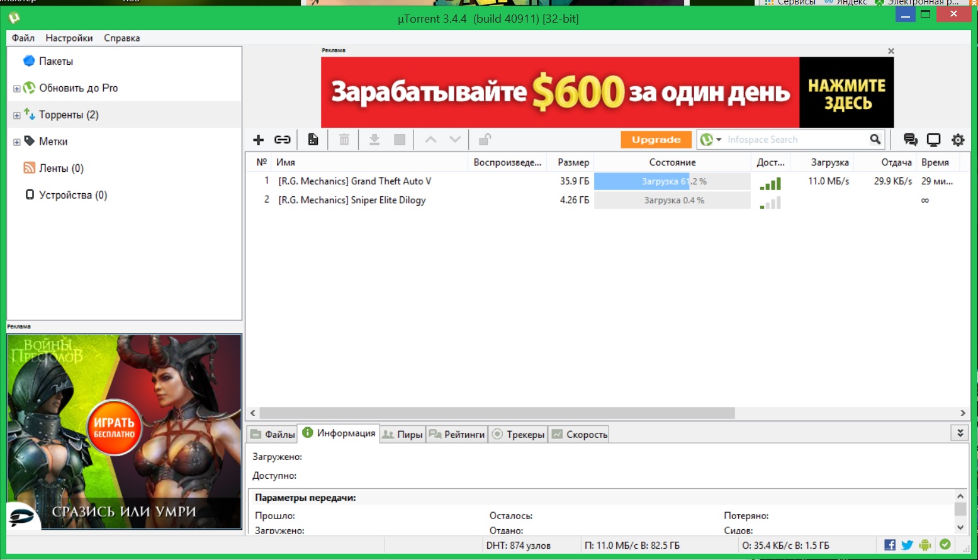Click the orange Upgrade button

point(656,140)
